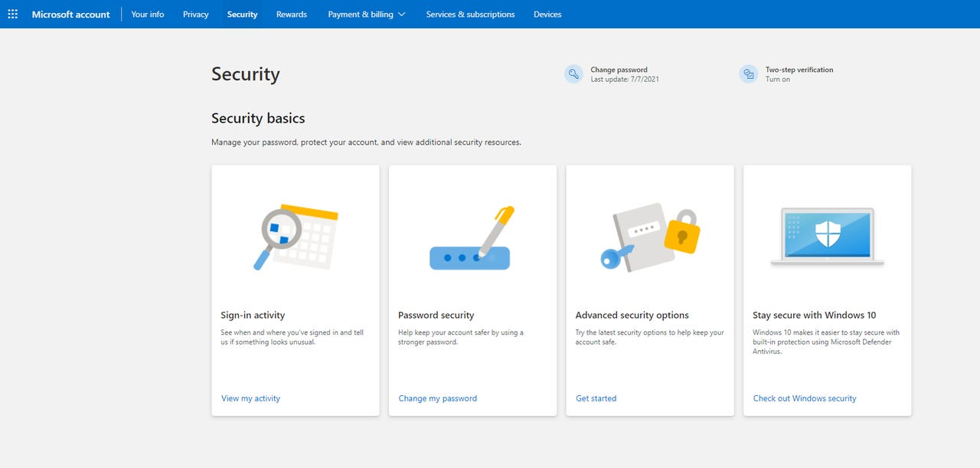
Task: Open View my activity link
Action: (x=250, y=398)
